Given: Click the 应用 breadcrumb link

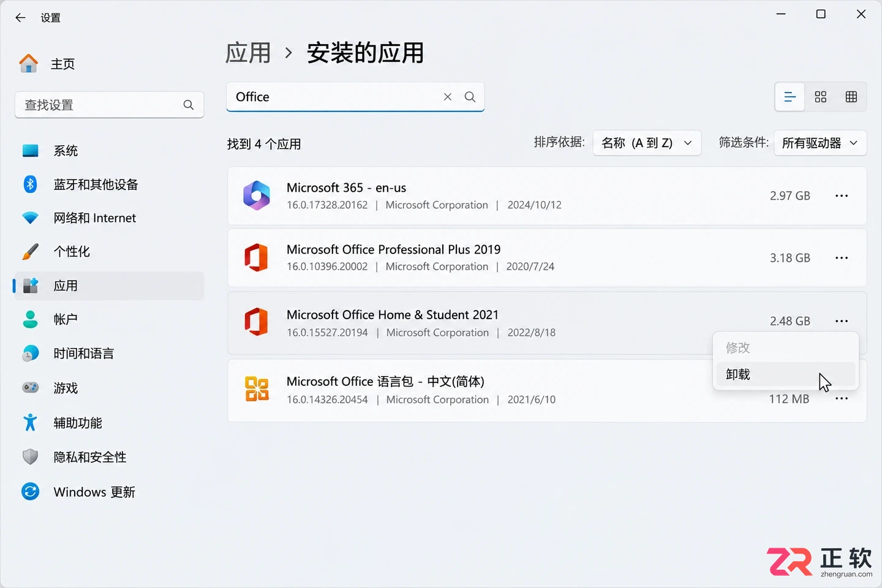Looking at the screenshot, I should pos(248,53).
